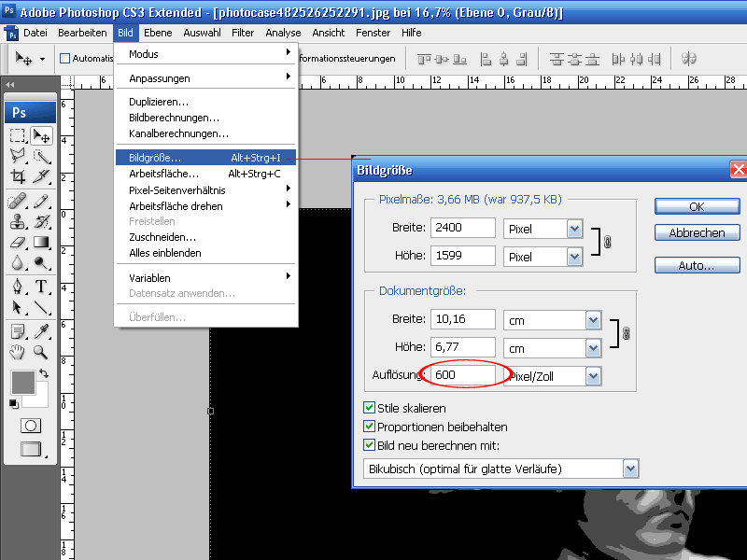Open Dokumentgröße Höhe cm dropdown
Screen dimensions: 747x560
[593, 348]
